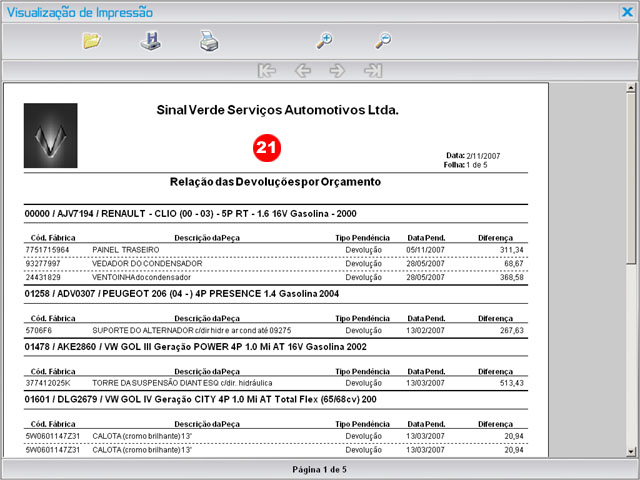Select the PEUGEOT 206 header line

tap(182, 294)
